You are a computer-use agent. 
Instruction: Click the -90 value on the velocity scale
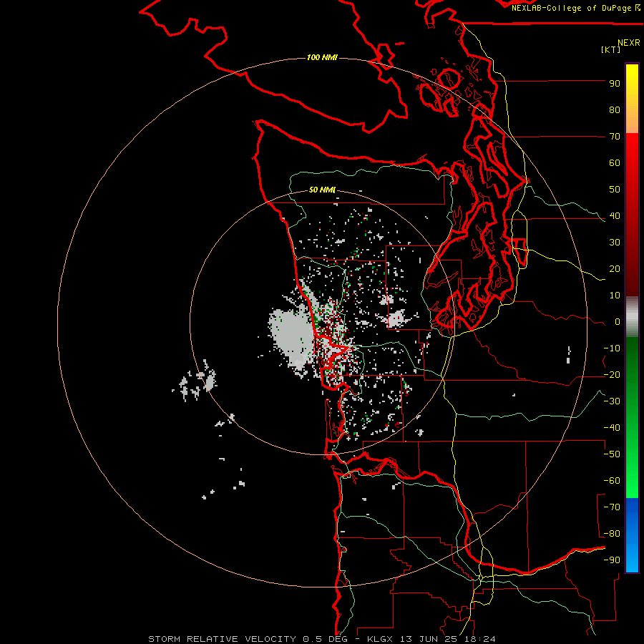pos(612,560)
